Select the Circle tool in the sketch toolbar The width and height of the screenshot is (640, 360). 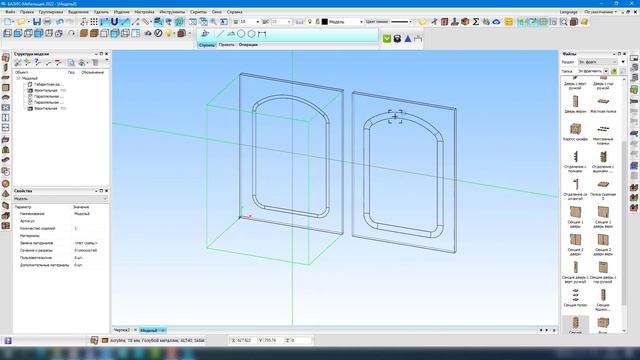click(241, 34)
